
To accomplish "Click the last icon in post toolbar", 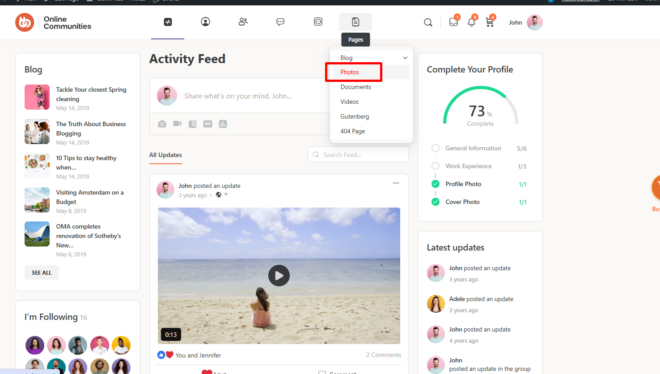I will [223, 124].
